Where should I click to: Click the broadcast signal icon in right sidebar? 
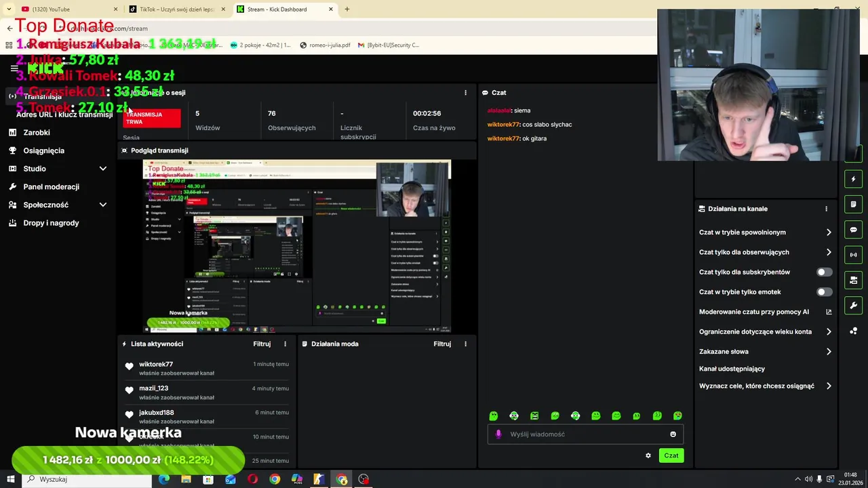[x=854, y=255]
